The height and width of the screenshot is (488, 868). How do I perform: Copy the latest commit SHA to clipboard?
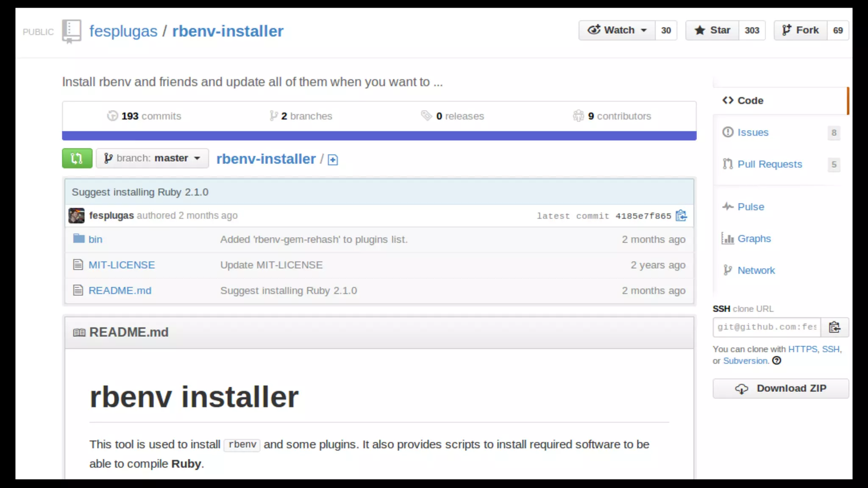click(681, 216)
